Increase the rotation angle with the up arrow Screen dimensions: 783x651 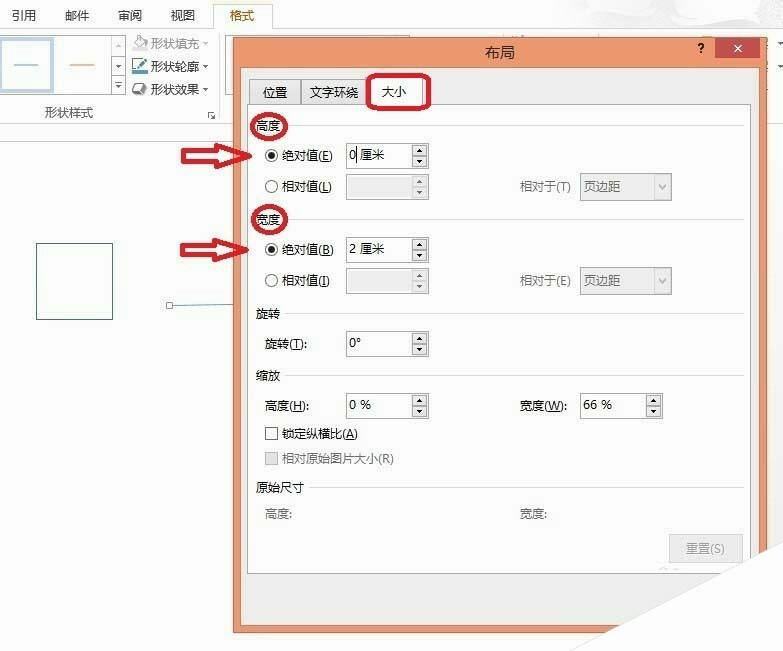tap(419, 338)
